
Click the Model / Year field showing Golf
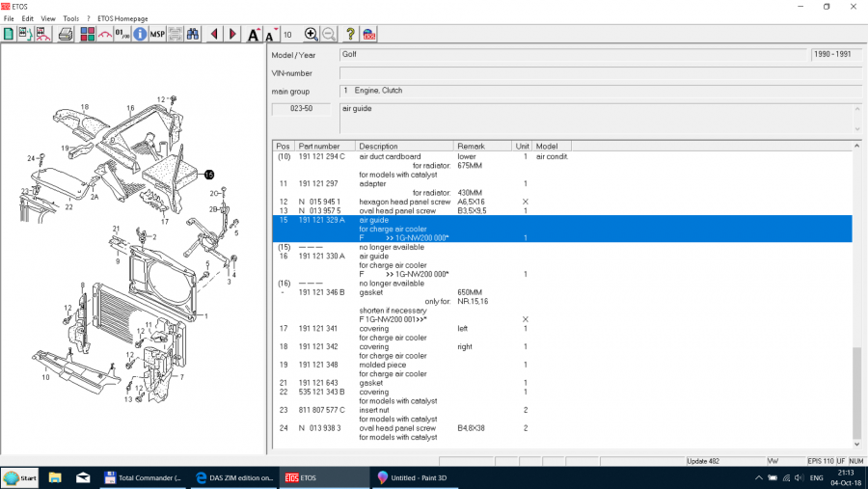coord(573,55)
